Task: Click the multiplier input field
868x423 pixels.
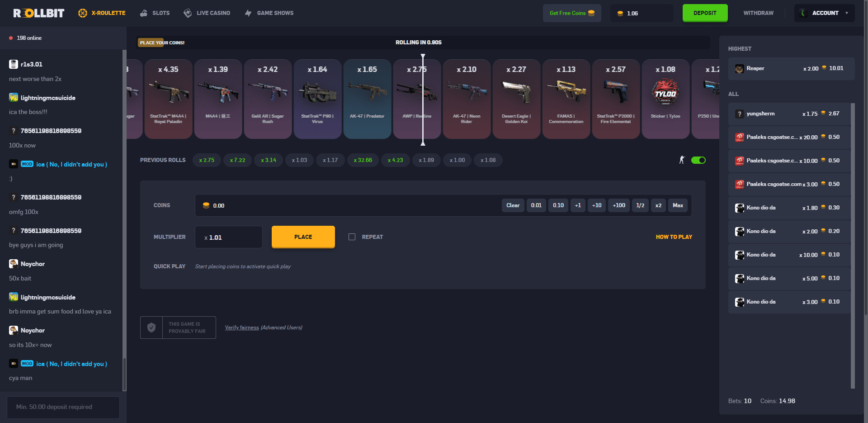Action: pos(229,237)
